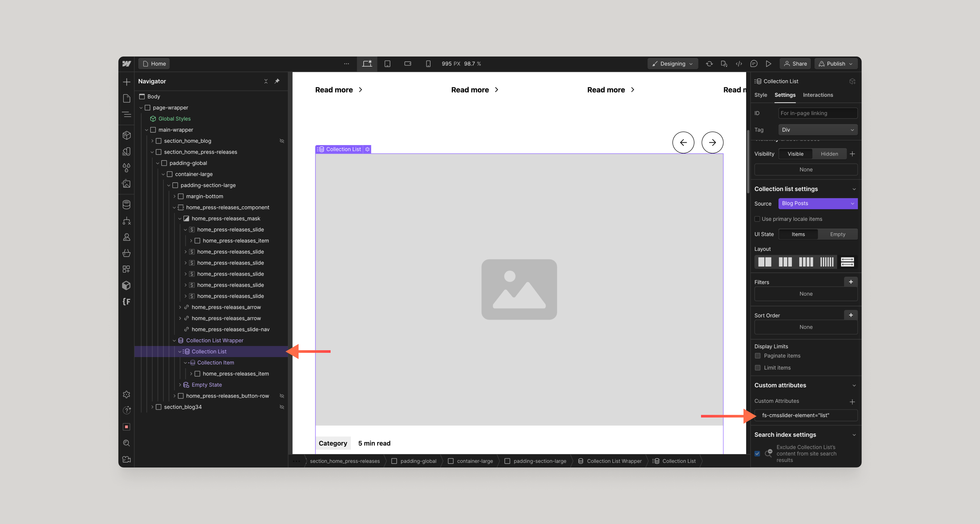Collapse Custom attributes section
Image resolution: width=980 pixels, height=524 pixels.
click(854, 385)
